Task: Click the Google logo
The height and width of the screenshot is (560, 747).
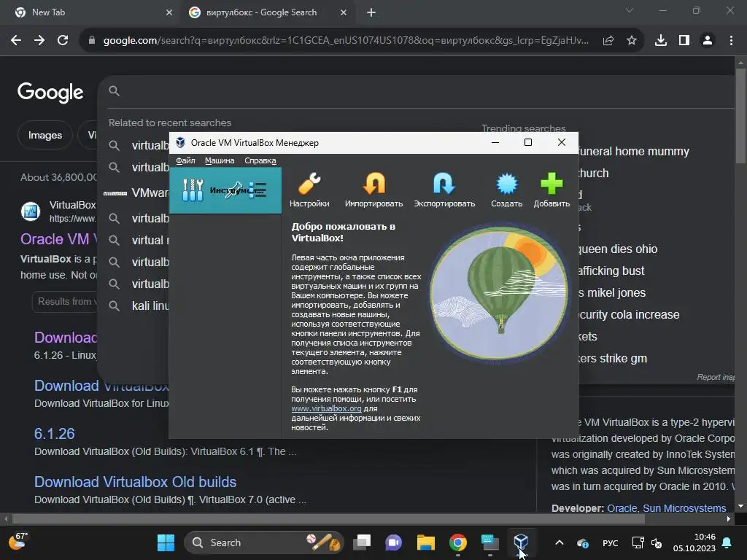Action: point(50,93)
